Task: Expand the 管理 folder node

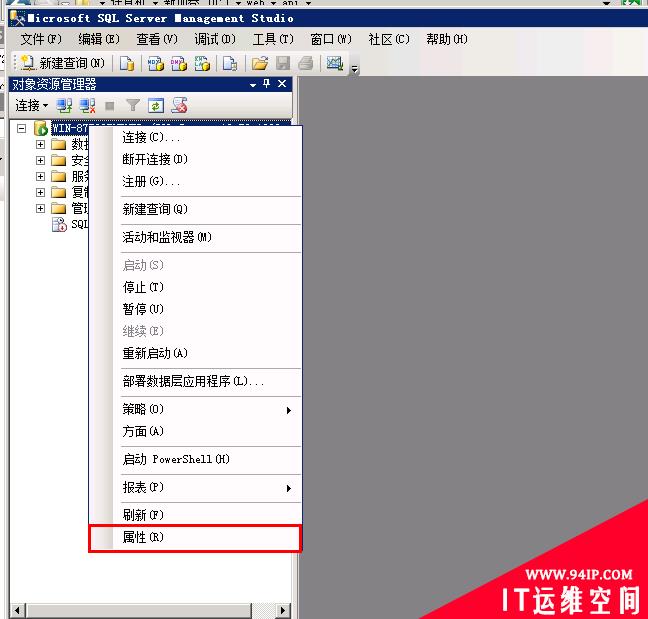Action: click(40, 208)
